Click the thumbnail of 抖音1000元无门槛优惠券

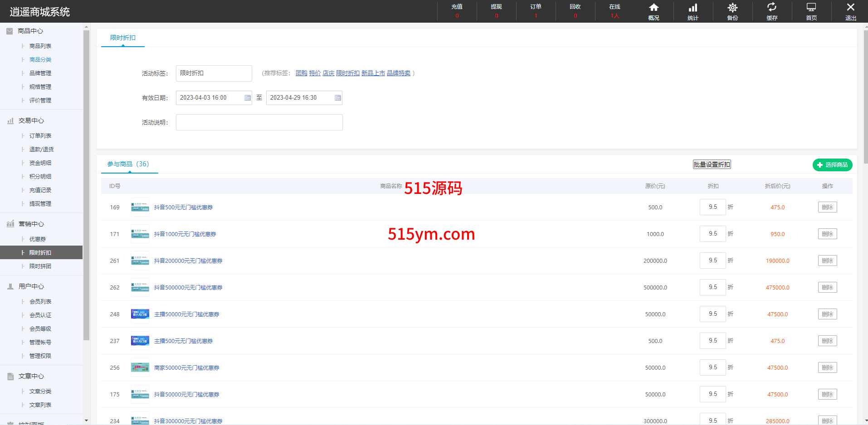point(140,234)
